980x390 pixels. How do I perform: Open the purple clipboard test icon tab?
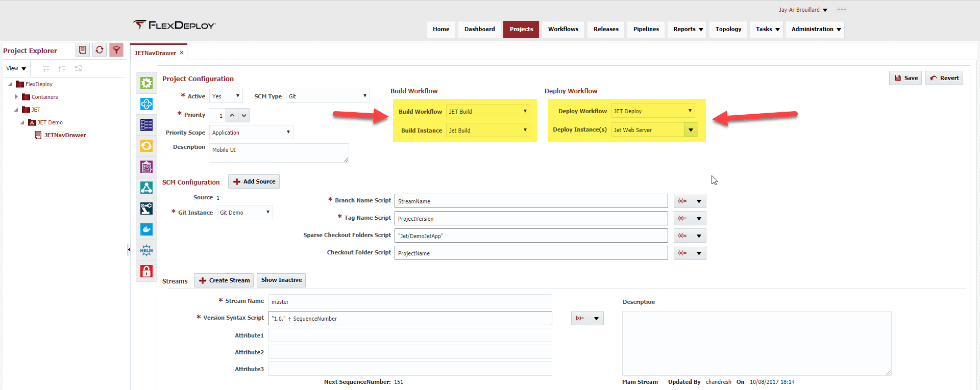pos(146,167)
